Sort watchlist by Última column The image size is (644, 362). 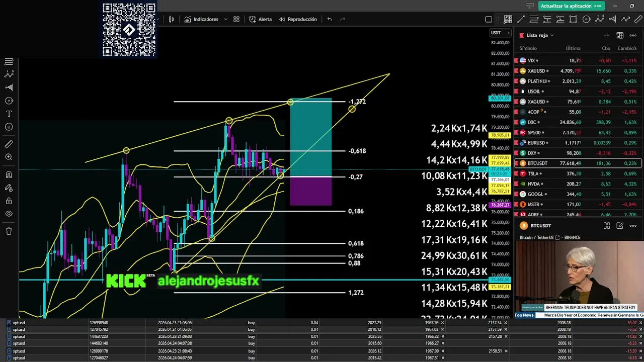click(x=573, y=48)
